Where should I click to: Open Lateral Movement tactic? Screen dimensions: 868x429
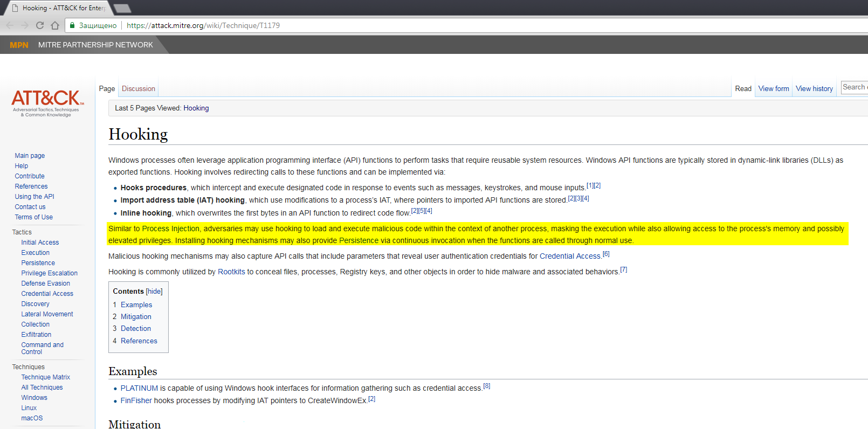pyautogui.click(x=47, y=314)
